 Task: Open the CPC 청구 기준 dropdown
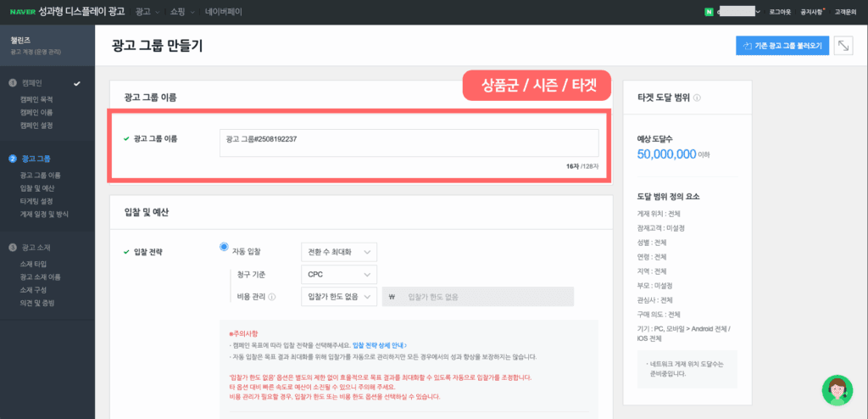pyautogui.click(x=339, y=274)
